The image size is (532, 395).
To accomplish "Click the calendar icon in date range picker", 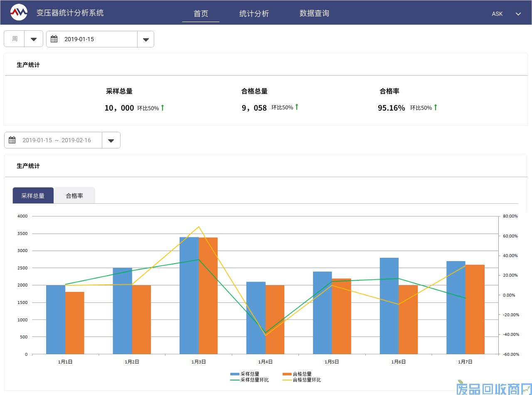I will (x=12, y=140).
